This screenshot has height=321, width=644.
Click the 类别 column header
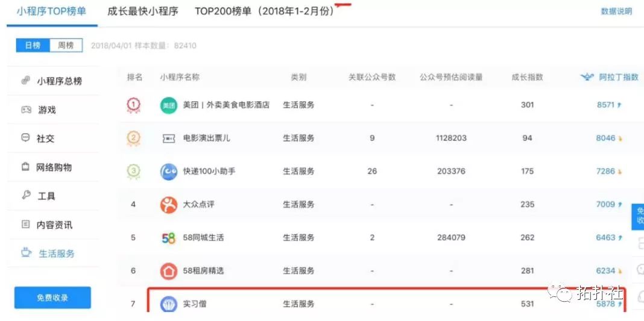[x=298, y=77]
